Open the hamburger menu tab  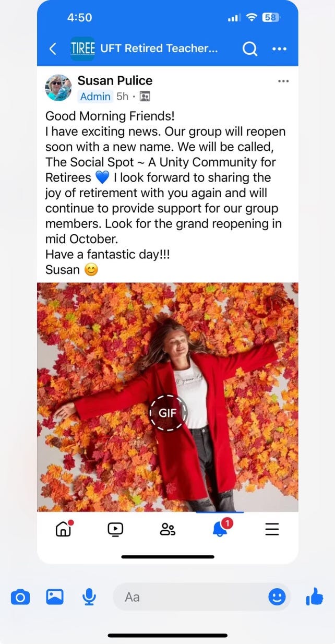(x=272, y=529)
